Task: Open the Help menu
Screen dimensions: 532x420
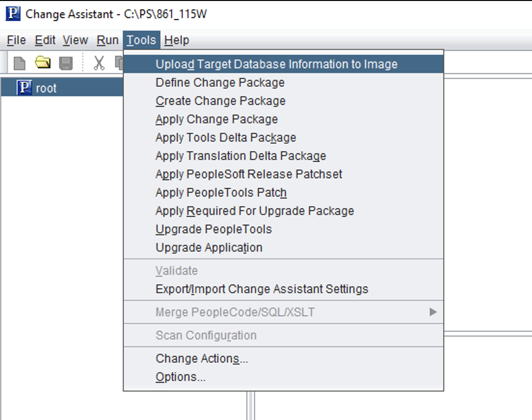Action: [x=176, y=40]
